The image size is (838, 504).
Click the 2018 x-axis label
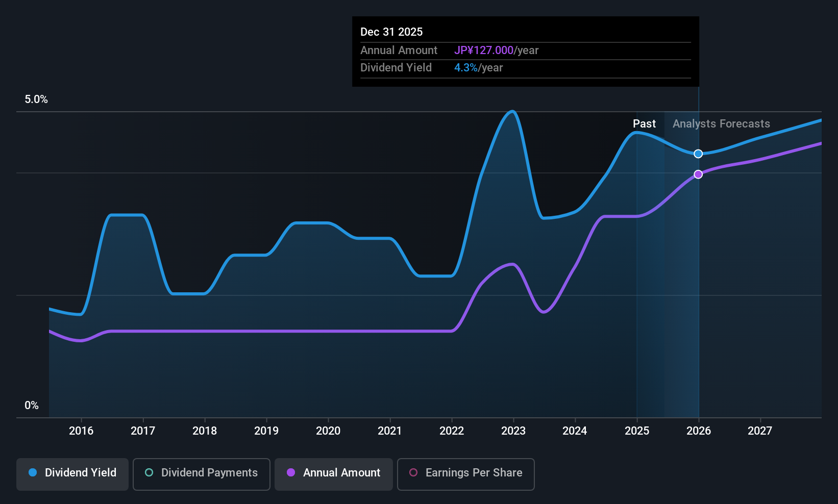[x=205, y=431]
